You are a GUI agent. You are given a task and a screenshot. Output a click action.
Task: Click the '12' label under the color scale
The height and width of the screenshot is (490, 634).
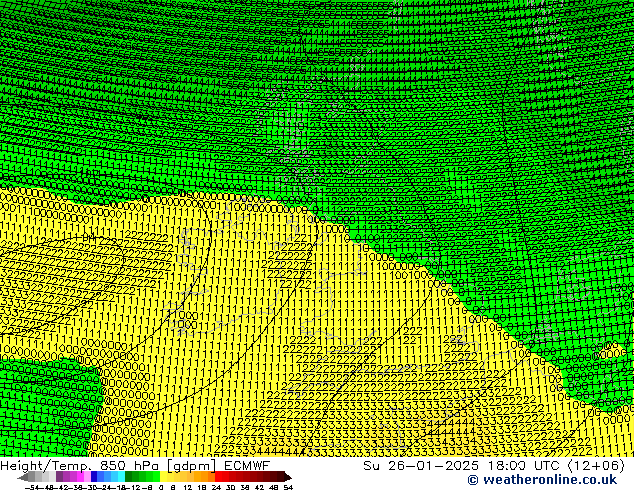[188, 488]
